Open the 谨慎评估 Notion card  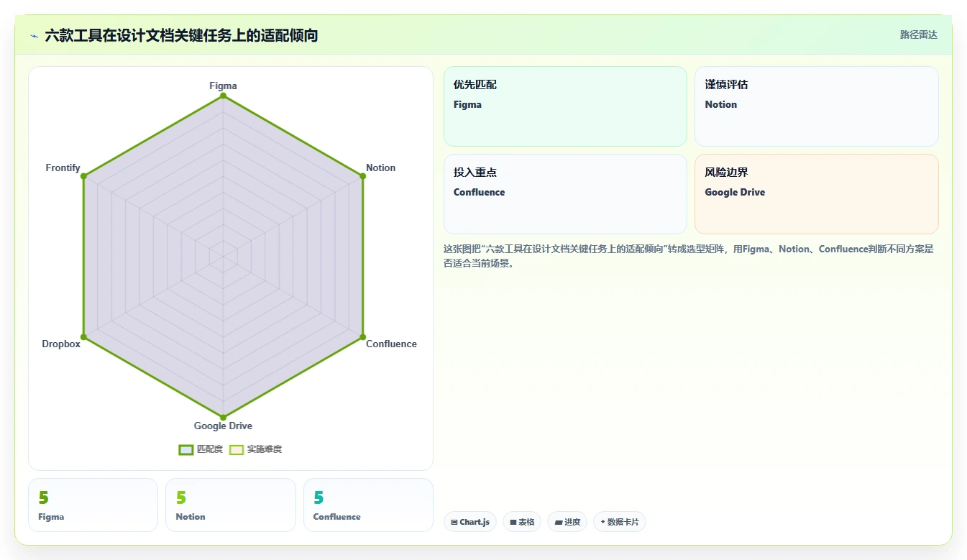coord(817,106)
